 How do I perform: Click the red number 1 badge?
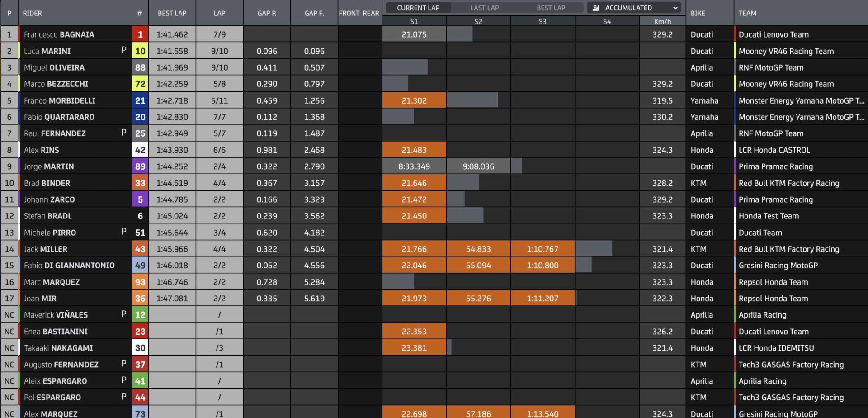pos(140,34)
